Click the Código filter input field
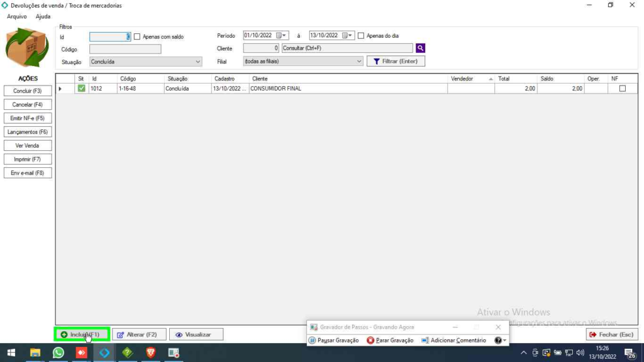This screenshot has height=362, width=644. (125, 49)
